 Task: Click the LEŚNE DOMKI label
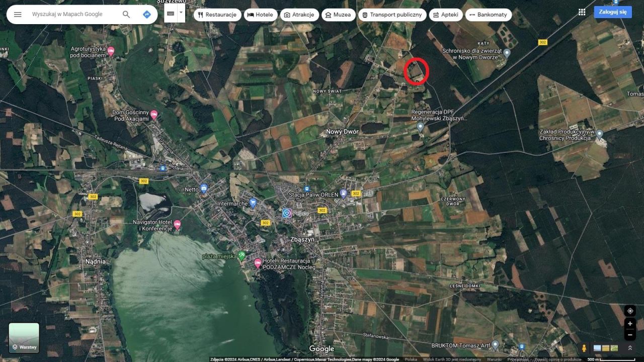pos(464,286)
